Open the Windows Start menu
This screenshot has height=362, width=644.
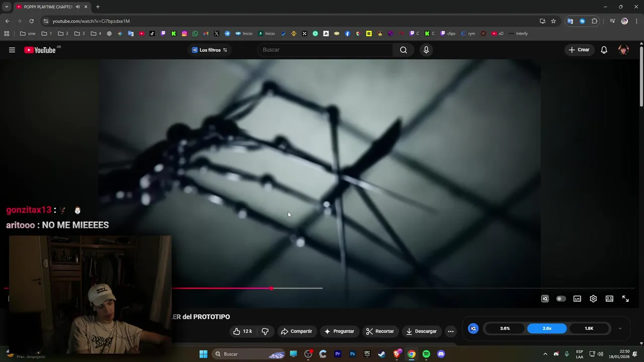point(203,354)
